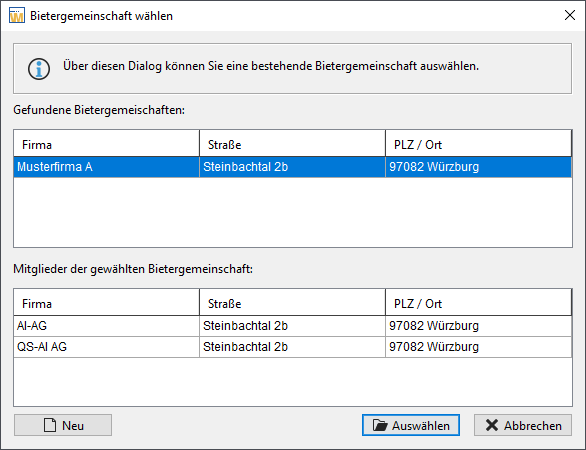The width and height of the screenshot is (586, 450).
Task: Click PLZ / Ort header in the members table
Action: (x=478, y=302)
